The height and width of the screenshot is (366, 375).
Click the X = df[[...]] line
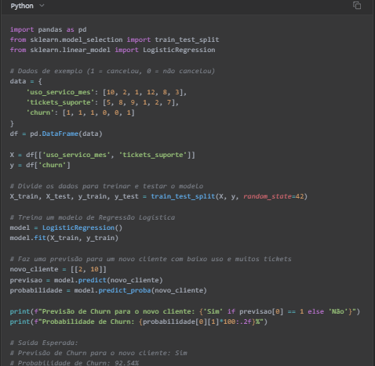pyautogui.click(x=102, y=155)
